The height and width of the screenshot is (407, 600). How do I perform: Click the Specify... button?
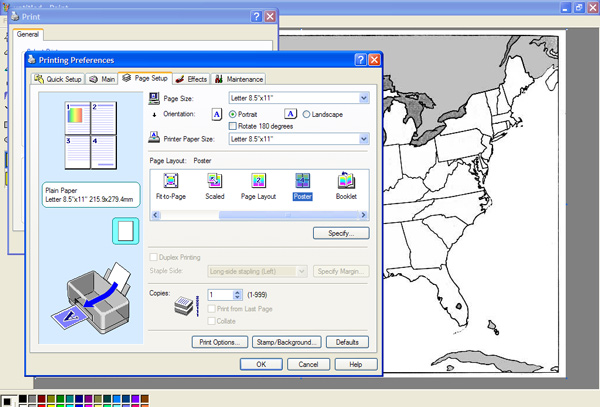tap(341, 233)
